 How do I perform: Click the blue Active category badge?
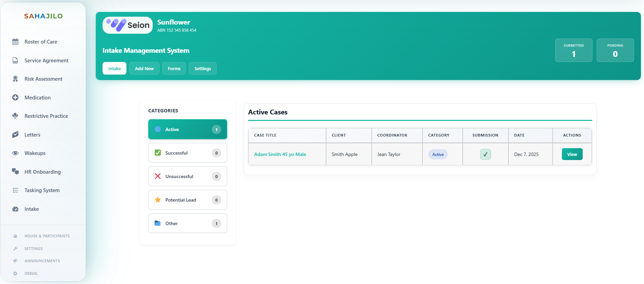click(x=438, y=154)
